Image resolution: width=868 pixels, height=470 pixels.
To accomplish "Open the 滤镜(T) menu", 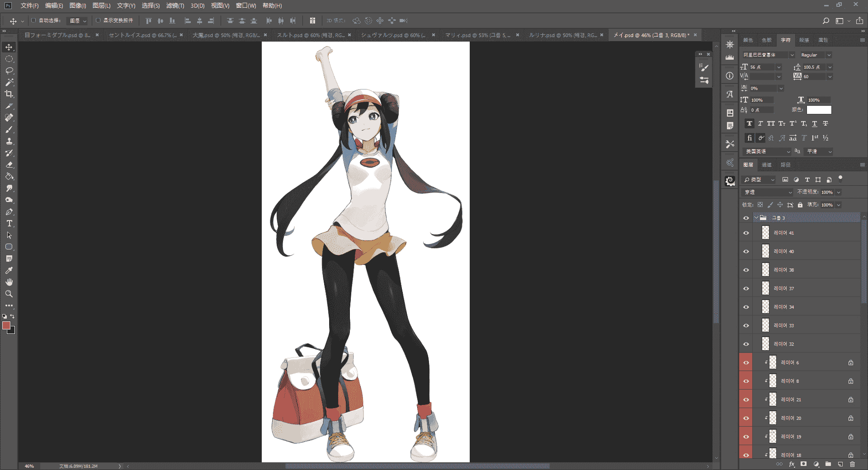I will (x=175, y=5).
